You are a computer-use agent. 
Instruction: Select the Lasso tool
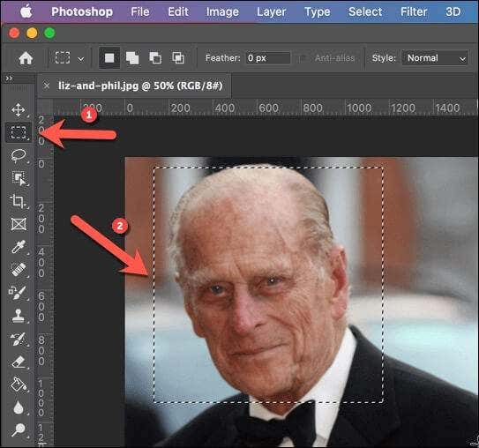19,155
